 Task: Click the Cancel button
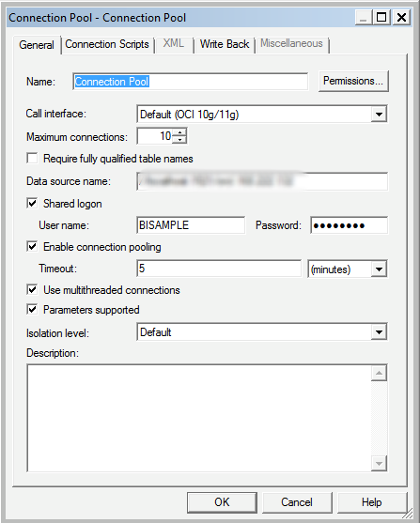[x=297, y=502]
